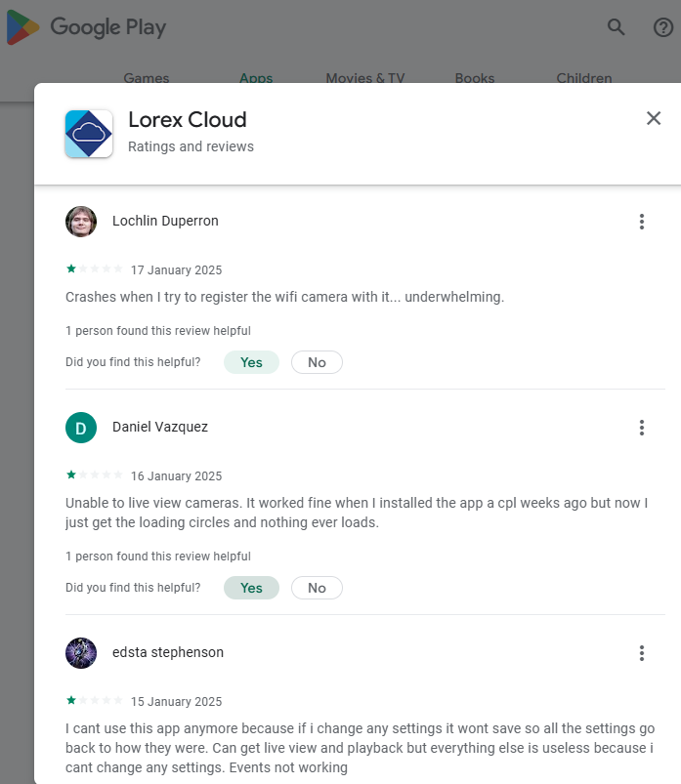Click the review text 'I cant use this app anymore'
This screenshot has height=784, width=681.
click(360, 748)
